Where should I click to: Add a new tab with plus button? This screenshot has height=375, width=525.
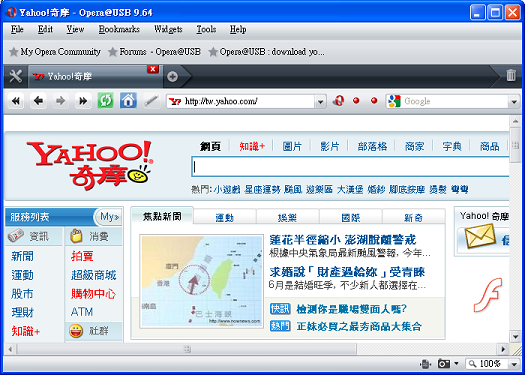pos(172,77)
